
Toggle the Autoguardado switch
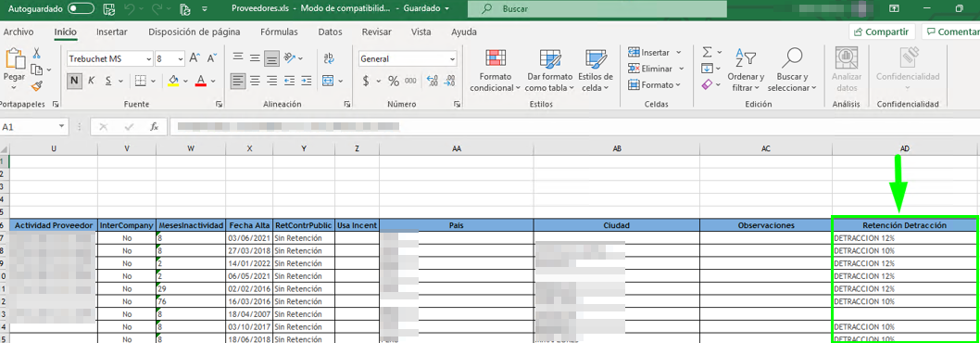81,9
